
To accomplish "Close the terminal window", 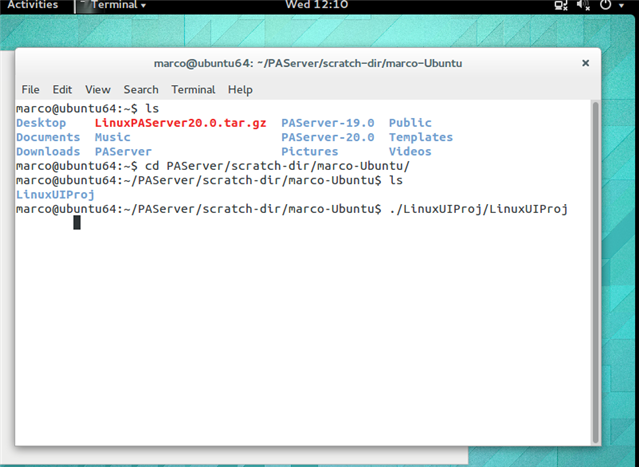I will (x=586, y=63).
